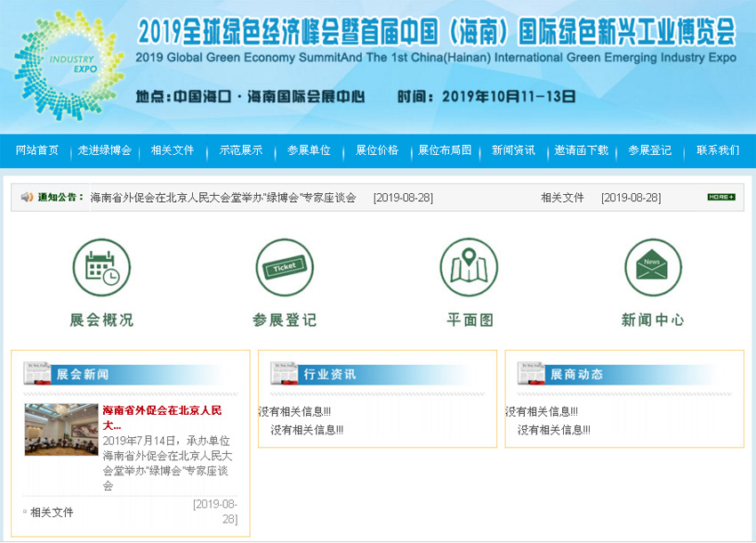Select the map pin icon for 平面图

(x=470, y=267)
